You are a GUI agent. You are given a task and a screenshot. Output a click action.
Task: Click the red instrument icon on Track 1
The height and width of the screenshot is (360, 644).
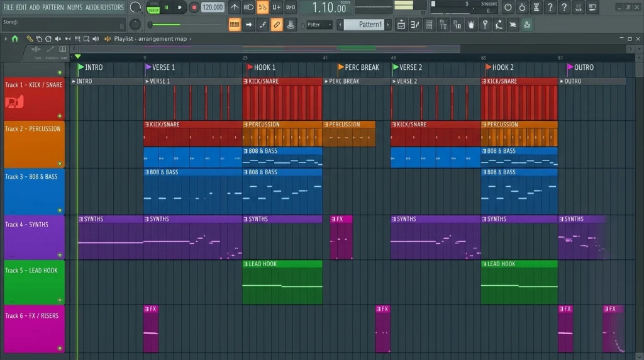click(x=14, y=101)
